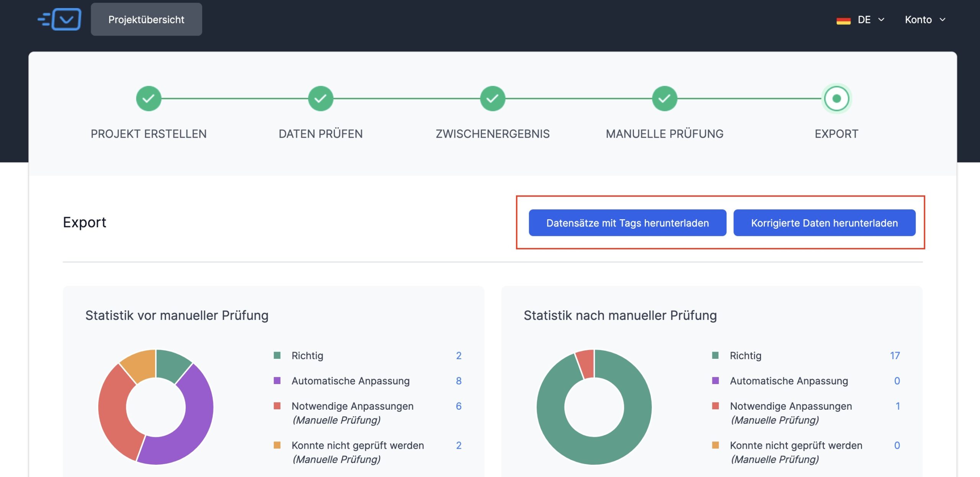Click small red segment of after-statistics donut
The width and height of the screenshot is (980, 477).
click(586, 364)
